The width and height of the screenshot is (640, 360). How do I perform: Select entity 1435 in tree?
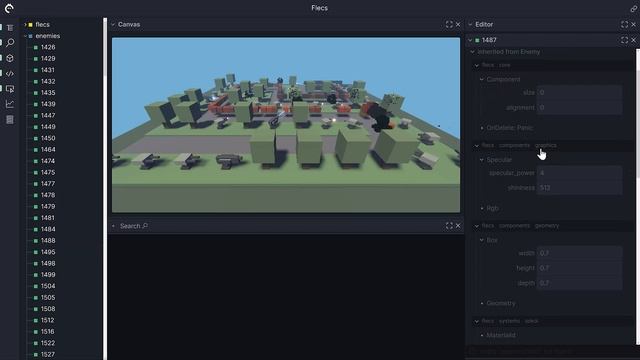point(48,93)
